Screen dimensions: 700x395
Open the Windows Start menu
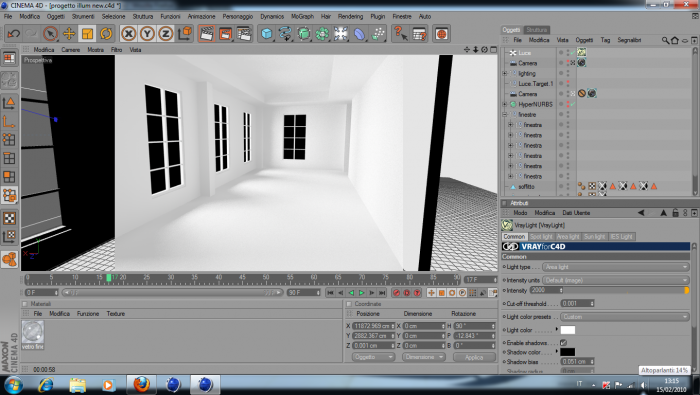click(x=13, y=384)
